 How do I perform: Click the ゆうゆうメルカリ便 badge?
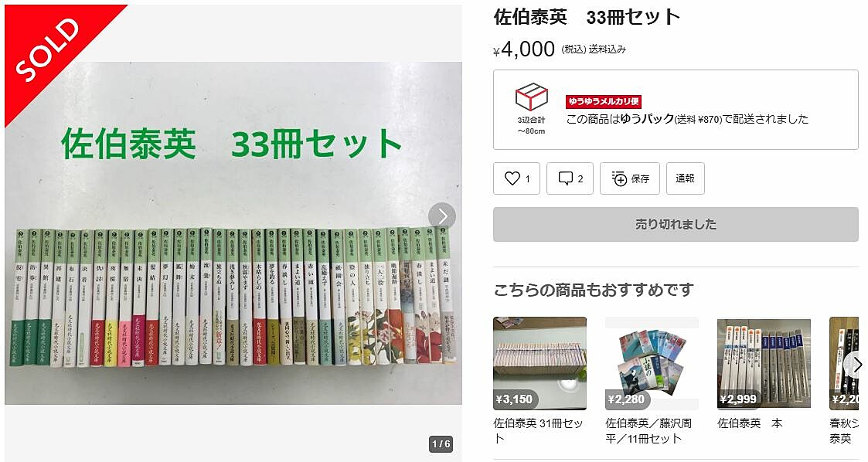(x=603, y=101)
